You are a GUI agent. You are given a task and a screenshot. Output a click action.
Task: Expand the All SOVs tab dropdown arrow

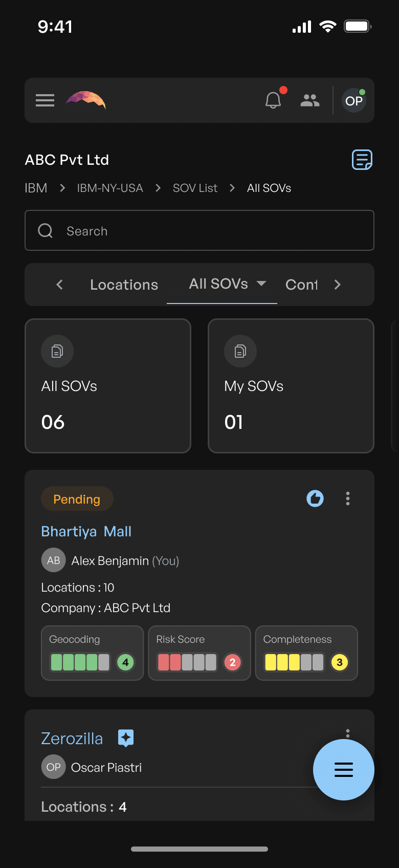[x=261, y=284]
